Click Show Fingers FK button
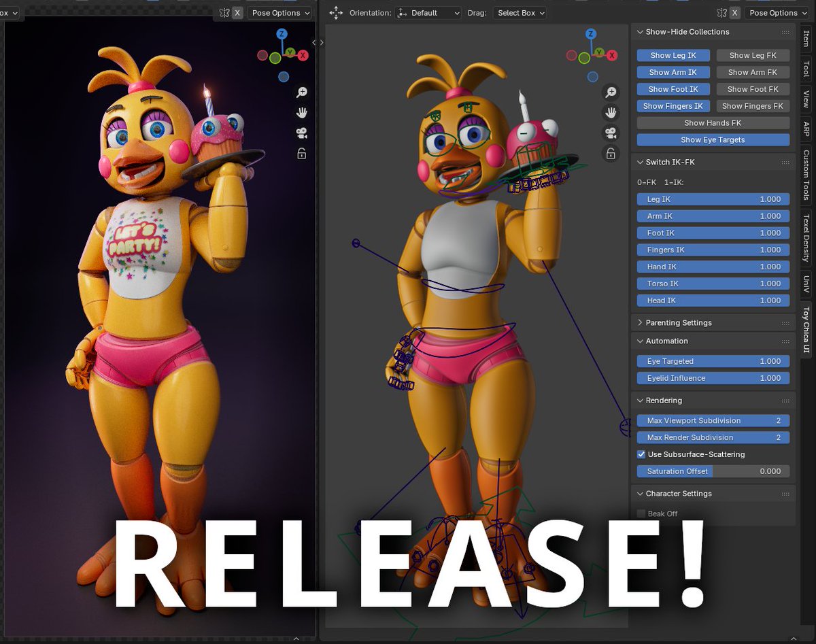This screenshot has width=816, height=644. [752, 106]
